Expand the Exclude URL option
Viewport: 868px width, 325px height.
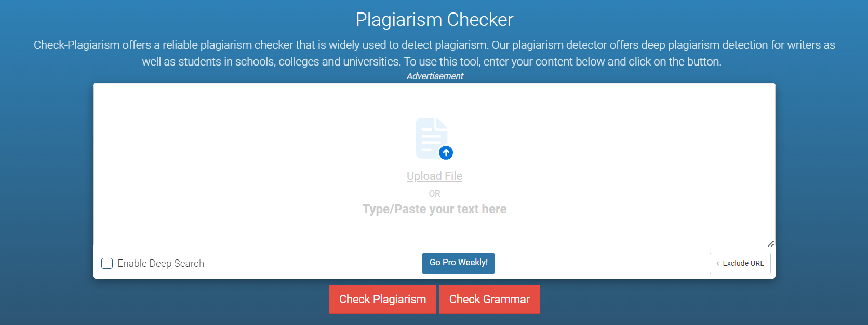(740, 263)
